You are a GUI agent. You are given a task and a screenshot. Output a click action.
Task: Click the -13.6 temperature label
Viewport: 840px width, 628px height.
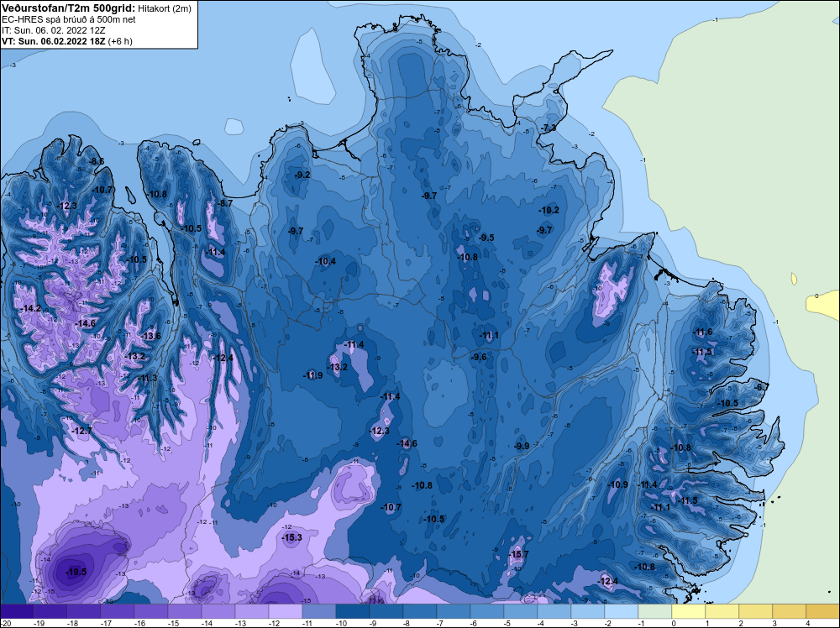pos(150,336)
